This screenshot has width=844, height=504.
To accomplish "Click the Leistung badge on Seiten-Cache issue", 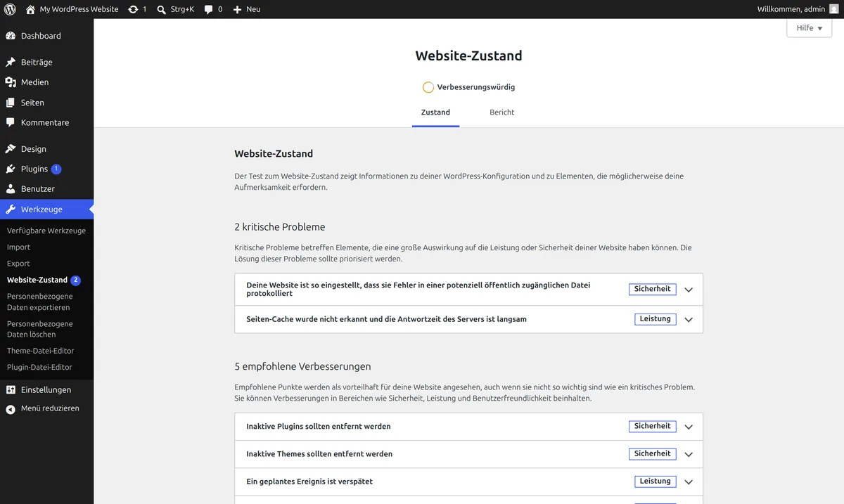I will coord(656,319).
